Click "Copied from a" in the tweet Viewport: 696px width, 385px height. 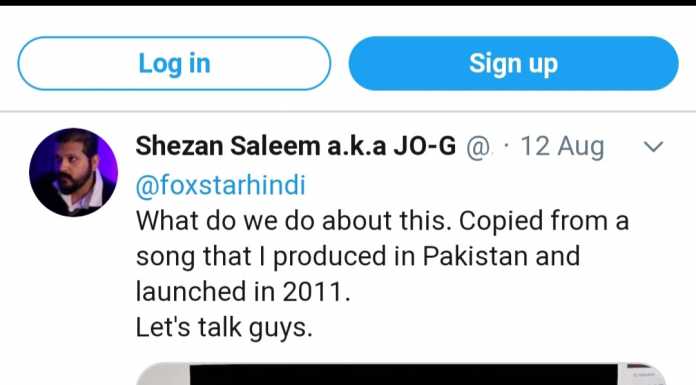click(x=544, y=221)
